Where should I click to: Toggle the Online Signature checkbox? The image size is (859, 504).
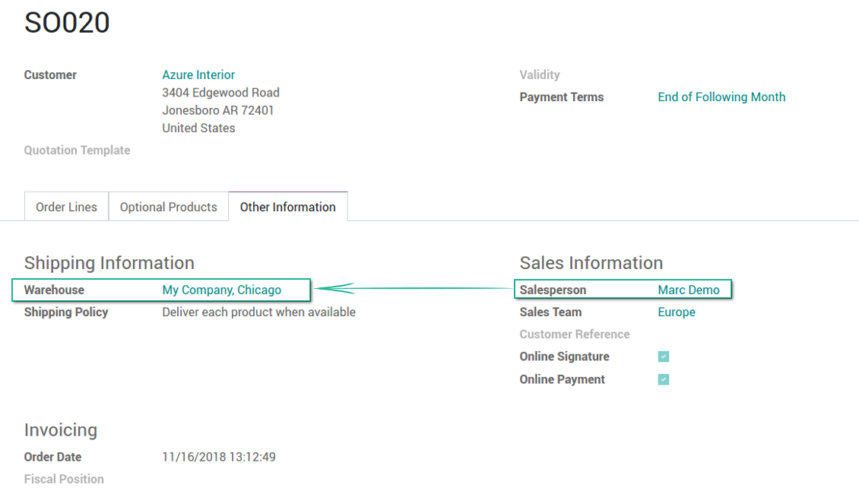point(664,357)
